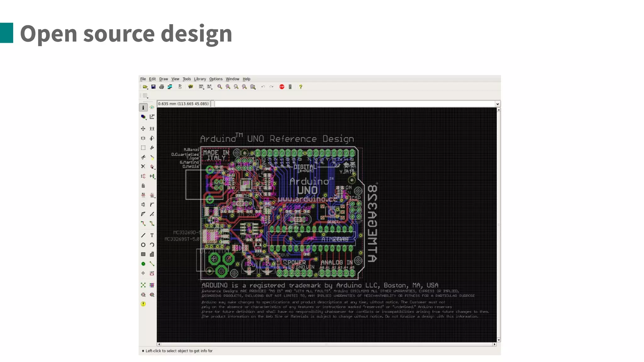Open the Tools menu

(186, 79)
